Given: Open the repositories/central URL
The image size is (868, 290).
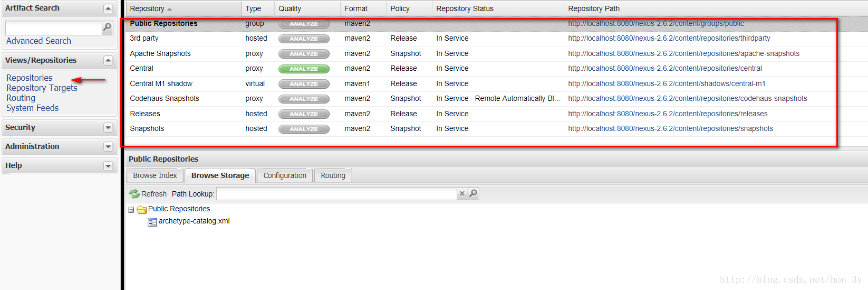Looking at the screenshot, I should tap(665, 68).
